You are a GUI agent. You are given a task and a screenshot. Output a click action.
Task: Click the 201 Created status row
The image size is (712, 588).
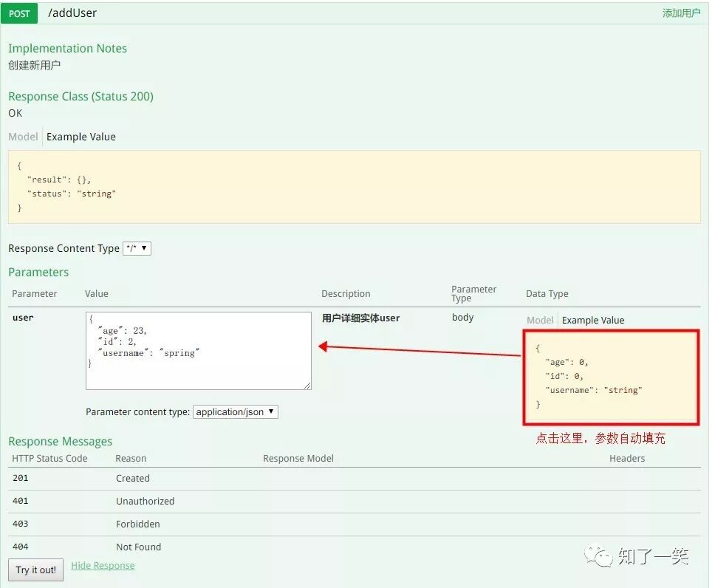[355, 479]
